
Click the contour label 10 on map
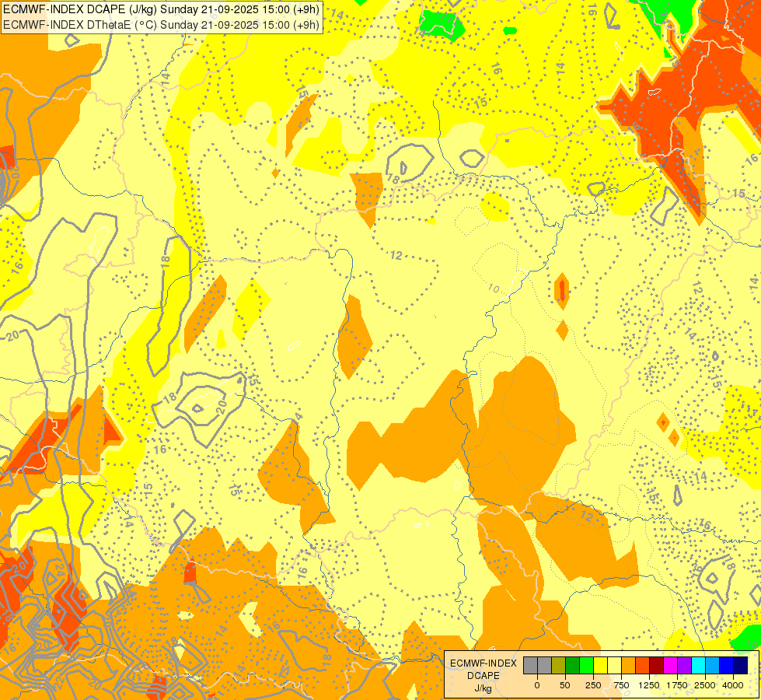[494, 289]
